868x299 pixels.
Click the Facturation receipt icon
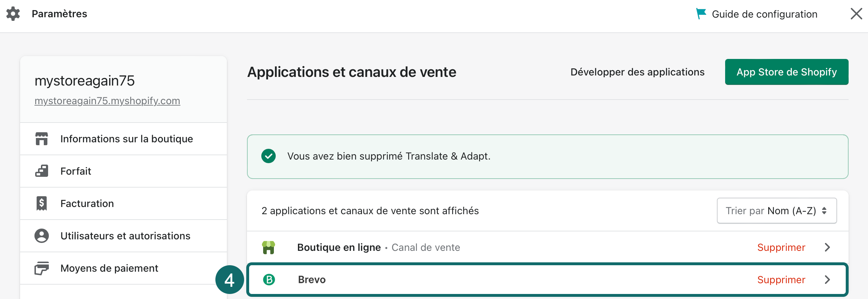[42, 203]
